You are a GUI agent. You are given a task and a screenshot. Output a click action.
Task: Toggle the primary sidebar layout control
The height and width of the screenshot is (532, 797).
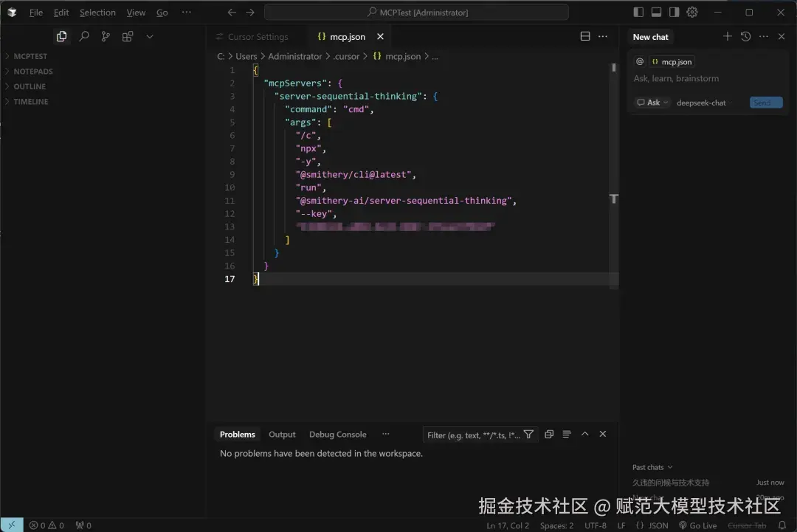(x=638, y=11)
